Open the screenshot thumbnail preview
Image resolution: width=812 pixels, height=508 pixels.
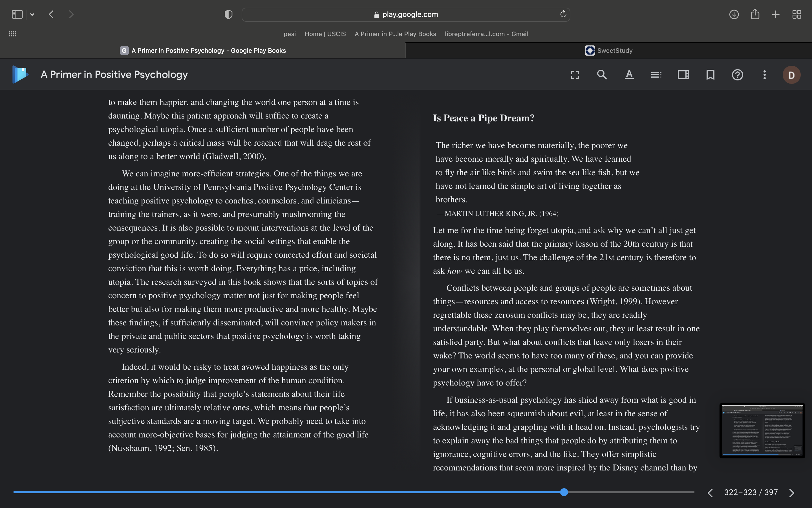coord(762,430)
